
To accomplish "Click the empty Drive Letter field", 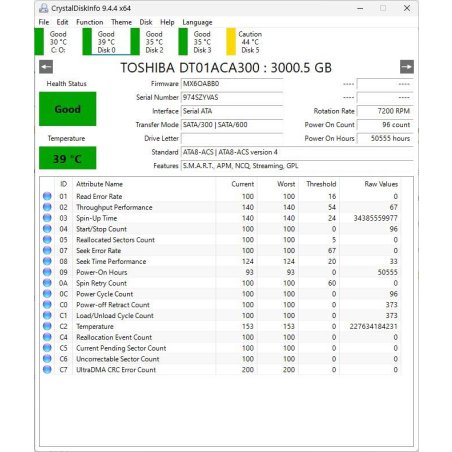I will (232, 138).
